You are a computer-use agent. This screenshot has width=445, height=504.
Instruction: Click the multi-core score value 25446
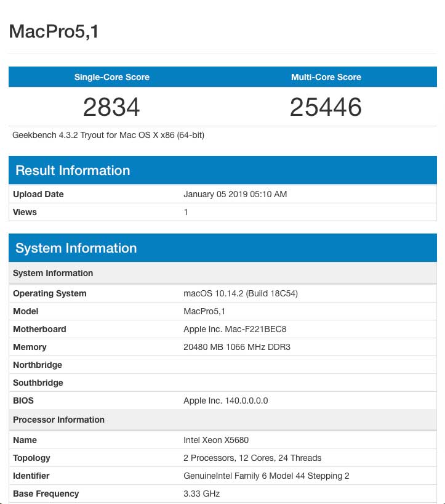click(326, 107)
